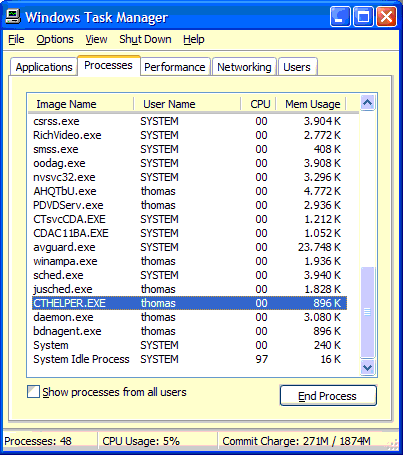This screenshot has height=456, width=405.
Task: Go to the Users tab
Action: coord(297,67)
